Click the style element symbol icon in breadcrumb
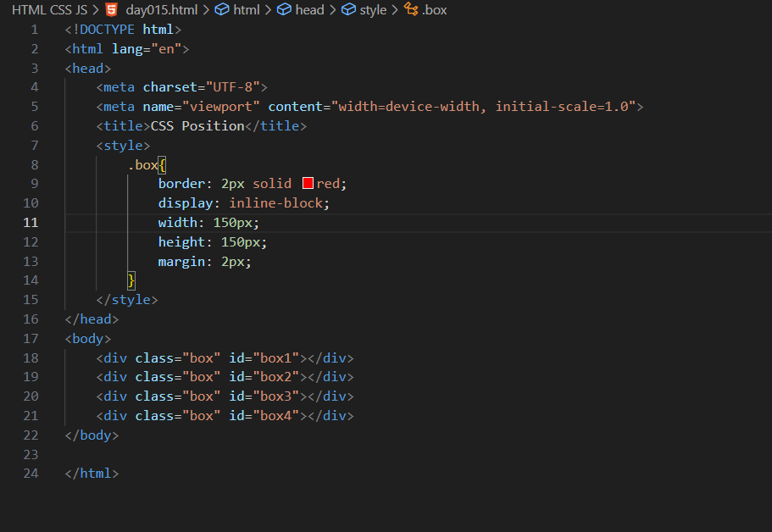This screenshot has height=532, width=772. click(x=347, y=10)
